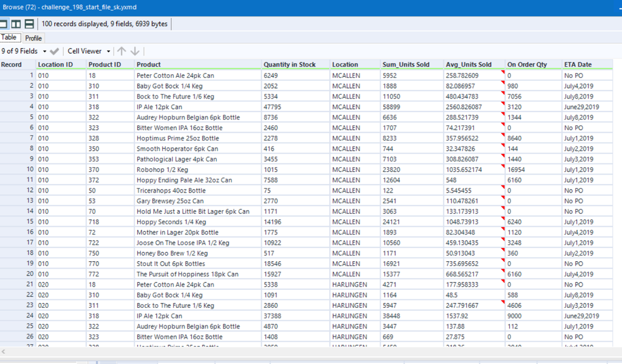
Task: Click the Quantity in Stock column header
Action: 289,64
